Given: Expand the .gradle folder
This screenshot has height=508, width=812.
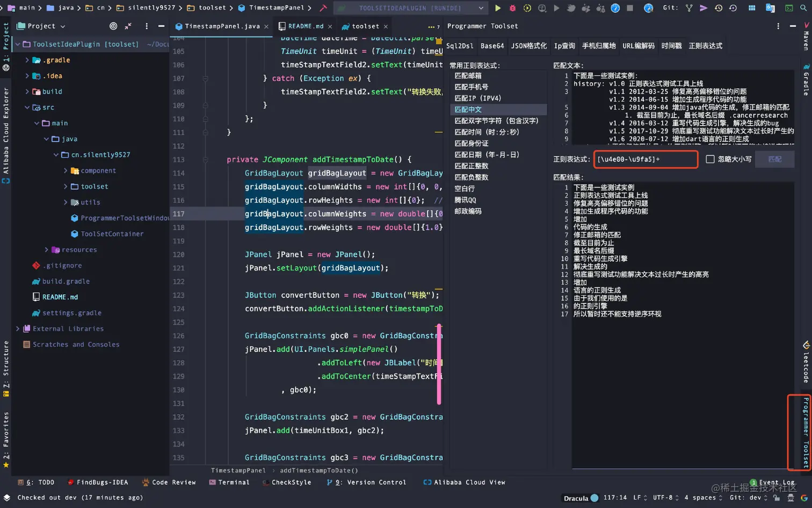Looking at the screenshot, I should tap(27, 60).
